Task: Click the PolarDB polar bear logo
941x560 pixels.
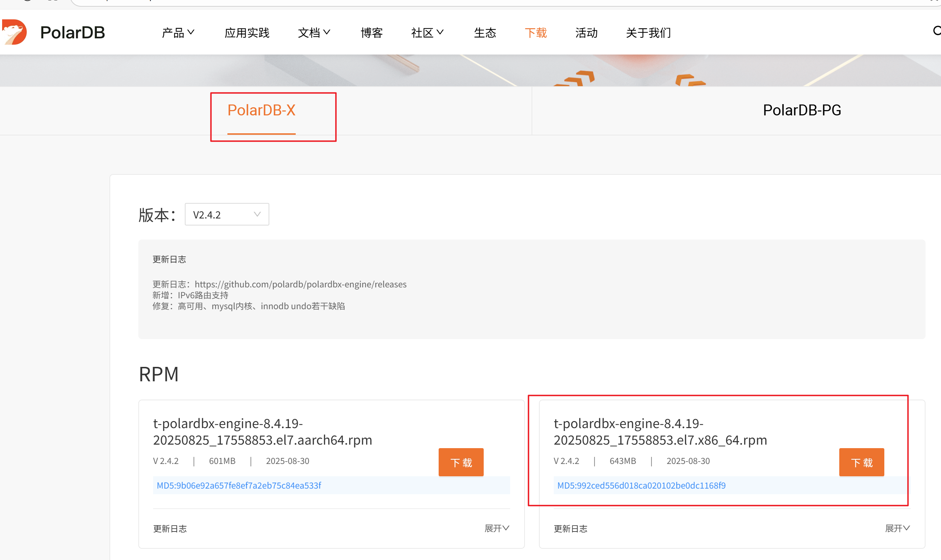Action: tap(15, 32)
